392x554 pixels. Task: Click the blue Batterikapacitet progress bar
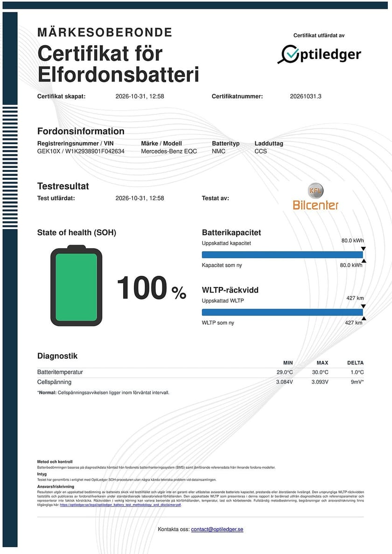[x=282, y=255]
